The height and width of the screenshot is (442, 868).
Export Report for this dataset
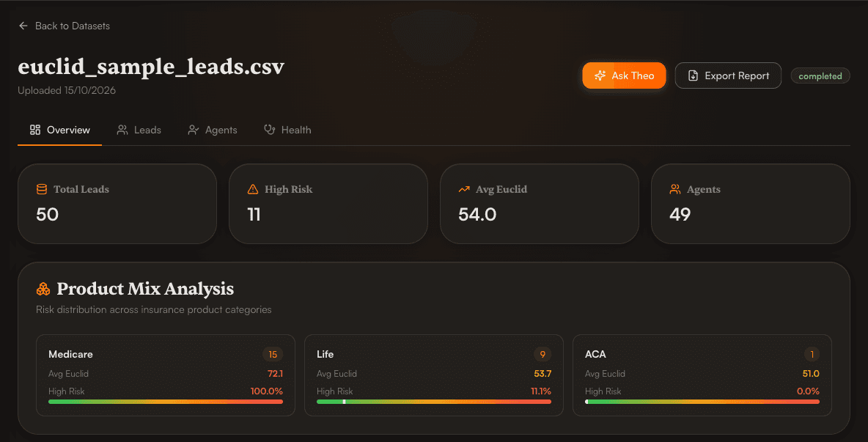pyautogui.click(x=728, y=75)
